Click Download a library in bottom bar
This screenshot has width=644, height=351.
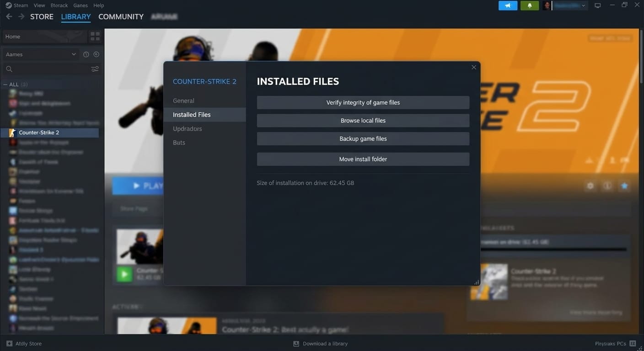tap(325, 344)
